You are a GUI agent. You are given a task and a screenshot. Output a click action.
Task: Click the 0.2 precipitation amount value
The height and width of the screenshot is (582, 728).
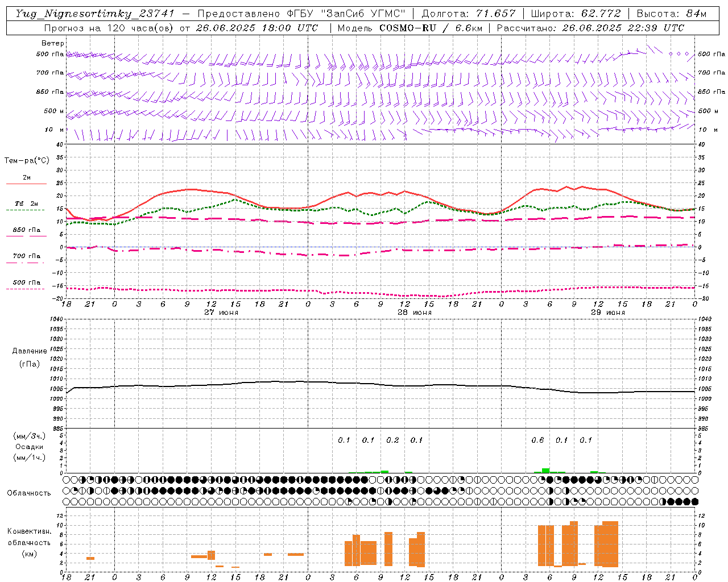coord(392,440)
